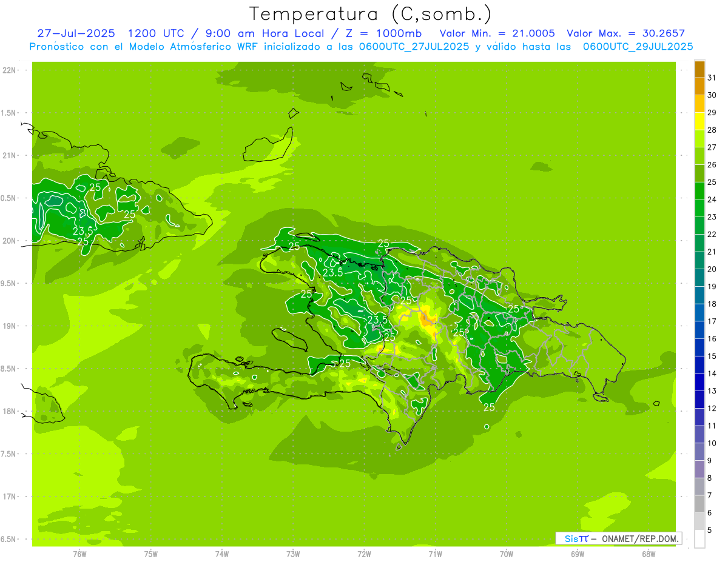Screen dimensions: 728x562
Task: Click the '7.5N' latitude axis label
Action: tap(9, 454)
